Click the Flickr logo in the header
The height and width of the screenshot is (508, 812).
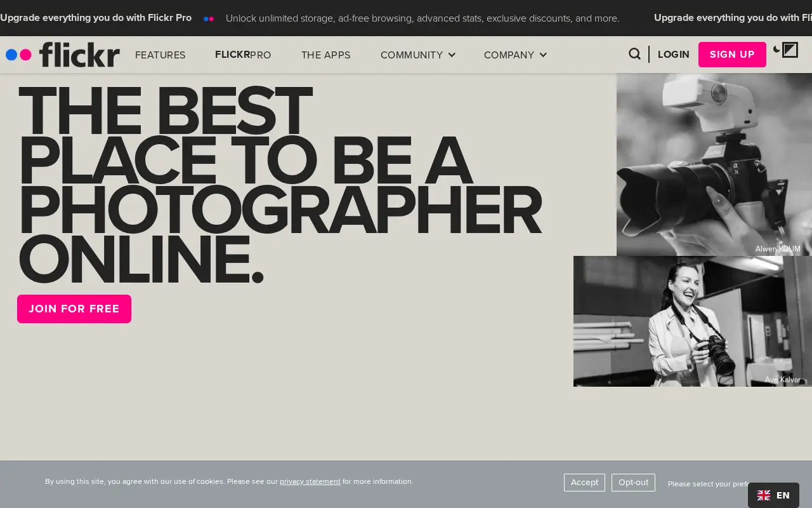click(63, 55)
